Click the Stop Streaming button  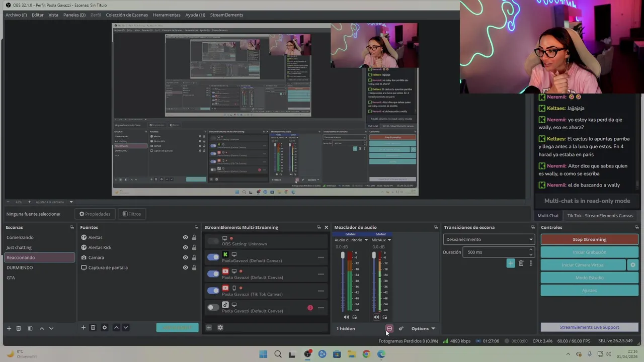tap(589, 239)
